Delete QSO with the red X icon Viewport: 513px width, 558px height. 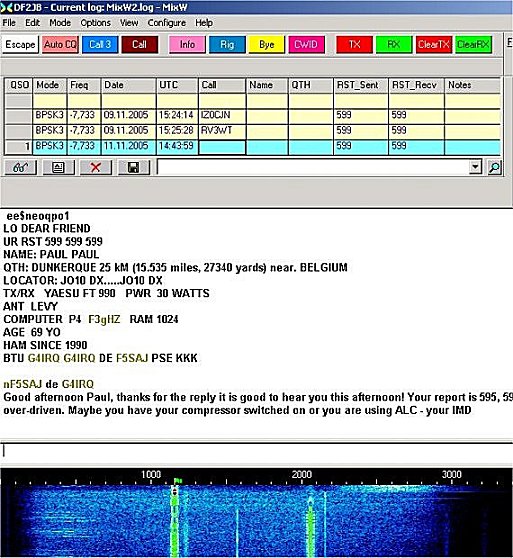[x=96, y=167]
